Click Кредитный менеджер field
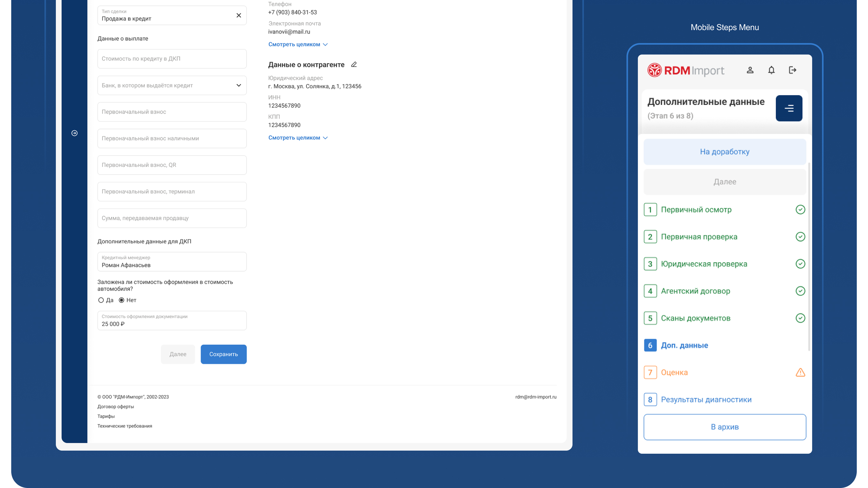Viewport: 868px width, 488px height. (172, 262)
